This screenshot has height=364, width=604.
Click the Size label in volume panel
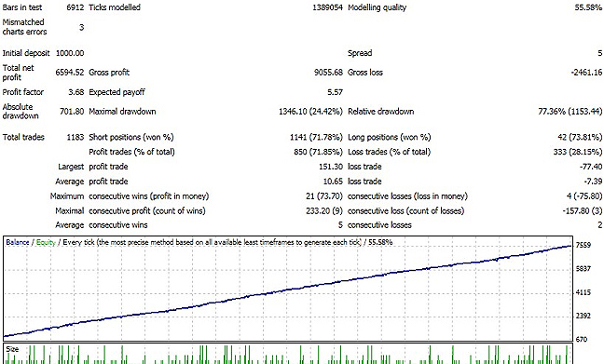[12, 349]
